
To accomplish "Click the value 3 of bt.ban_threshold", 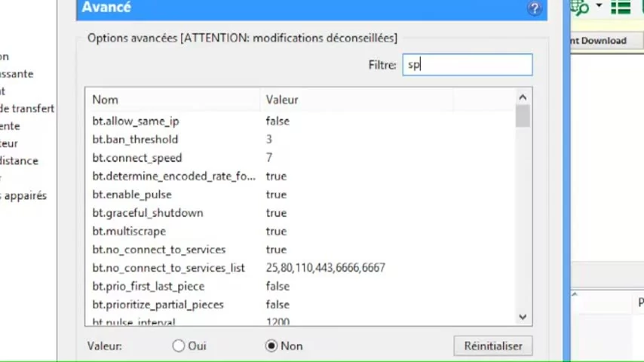I will [269, 140].
